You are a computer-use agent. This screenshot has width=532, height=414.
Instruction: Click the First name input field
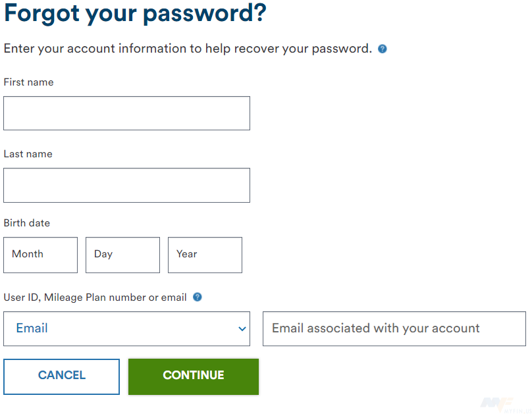click(x=126, y=113)
